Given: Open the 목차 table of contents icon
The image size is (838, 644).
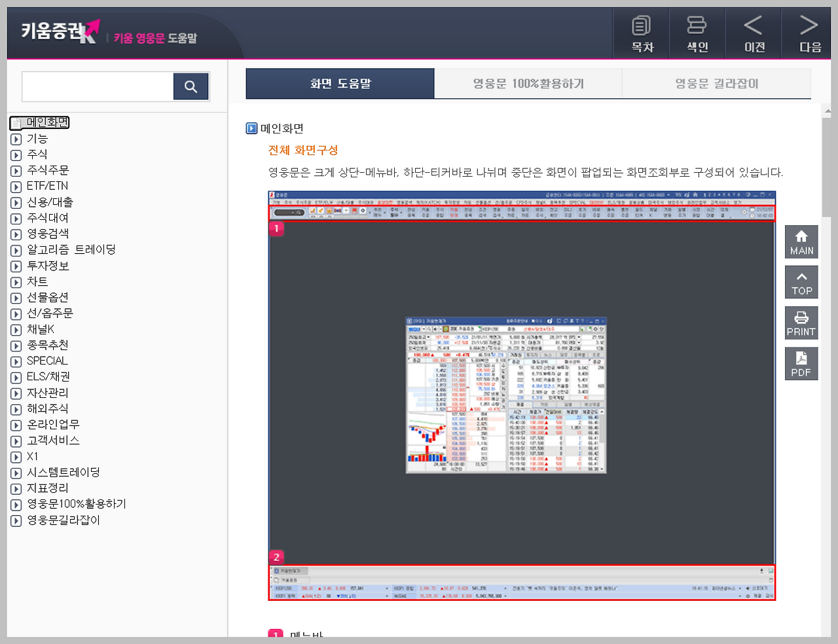Looking at the screenshot, I should [641, 33].
